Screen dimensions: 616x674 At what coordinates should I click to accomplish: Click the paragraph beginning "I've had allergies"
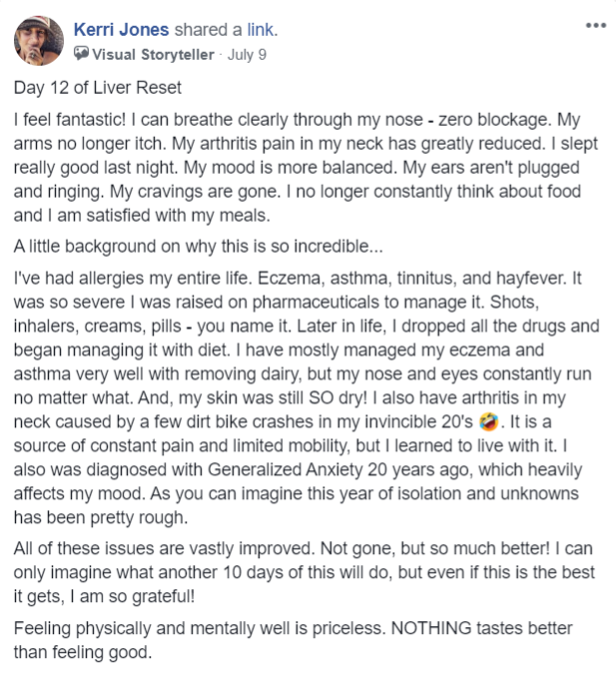[307, 397]
